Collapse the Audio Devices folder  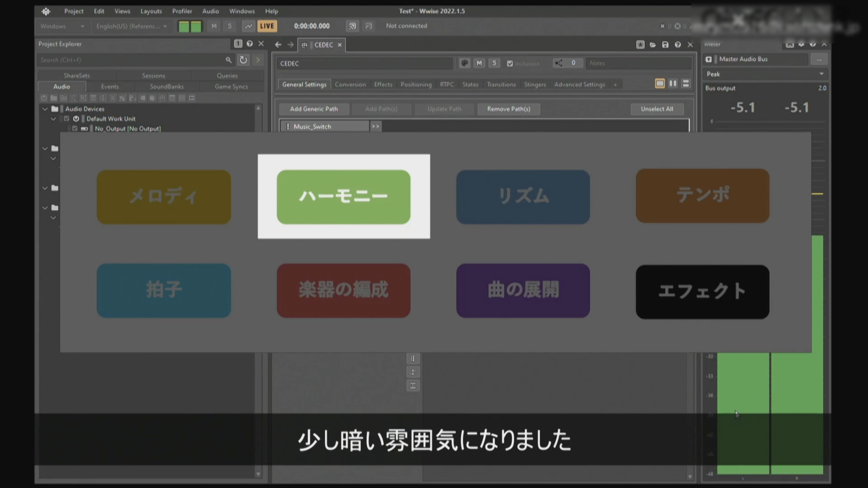[45, 109]
